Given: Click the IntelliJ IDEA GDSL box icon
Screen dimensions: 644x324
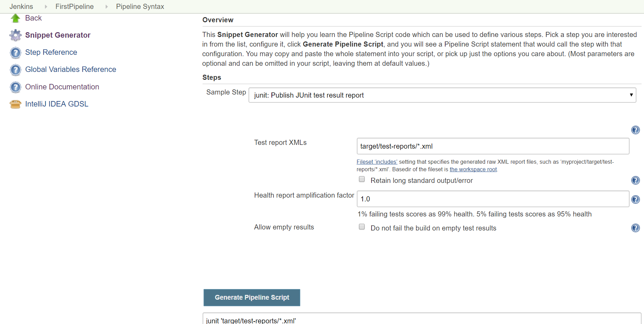Looking at the screenshot, I should pyautogui.click(x=15, y=104).
